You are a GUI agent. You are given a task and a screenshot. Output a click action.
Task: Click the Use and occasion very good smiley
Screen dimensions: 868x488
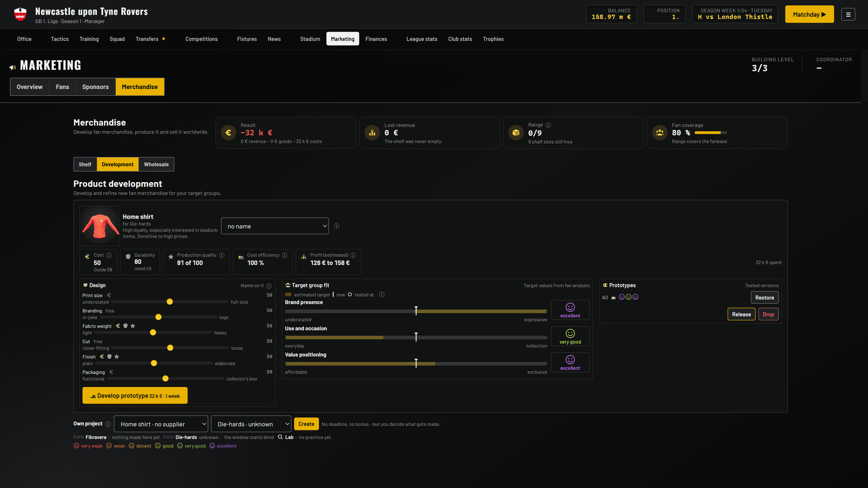click(x=570, y=333)
